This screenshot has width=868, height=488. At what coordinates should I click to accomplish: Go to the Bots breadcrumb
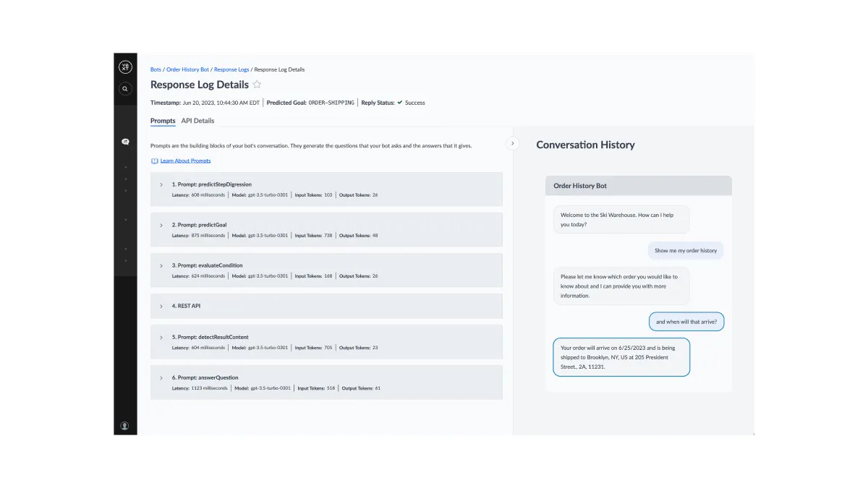point(156,69)
